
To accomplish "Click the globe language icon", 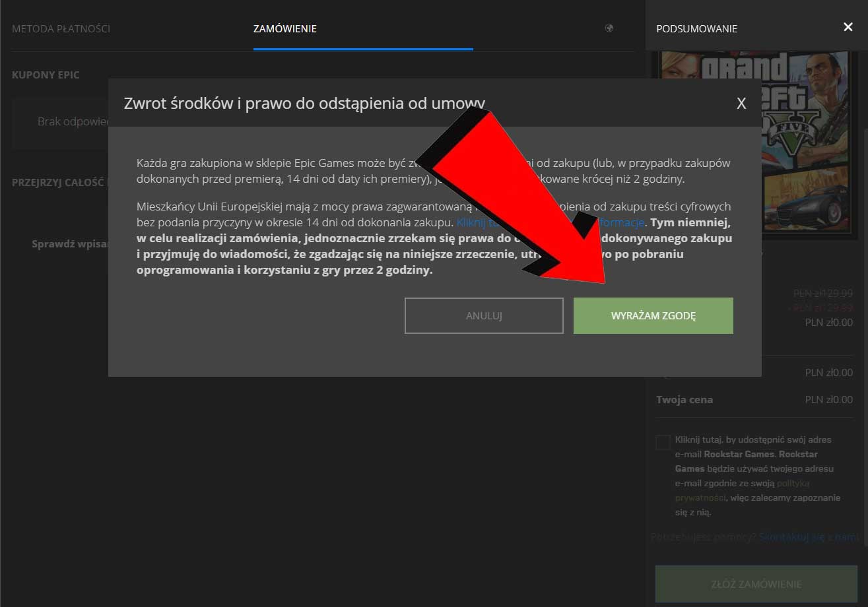I will pyautogui.click(x=609, y=28).
